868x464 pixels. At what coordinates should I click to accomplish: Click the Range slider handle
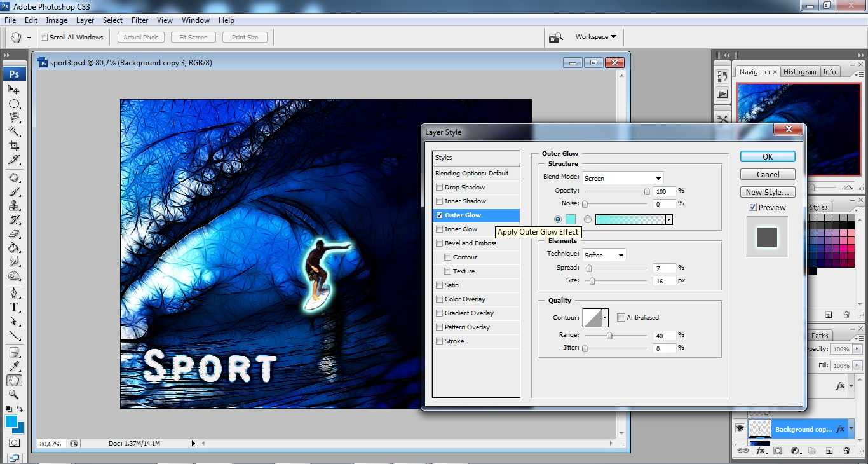click(x=609, y=336)
